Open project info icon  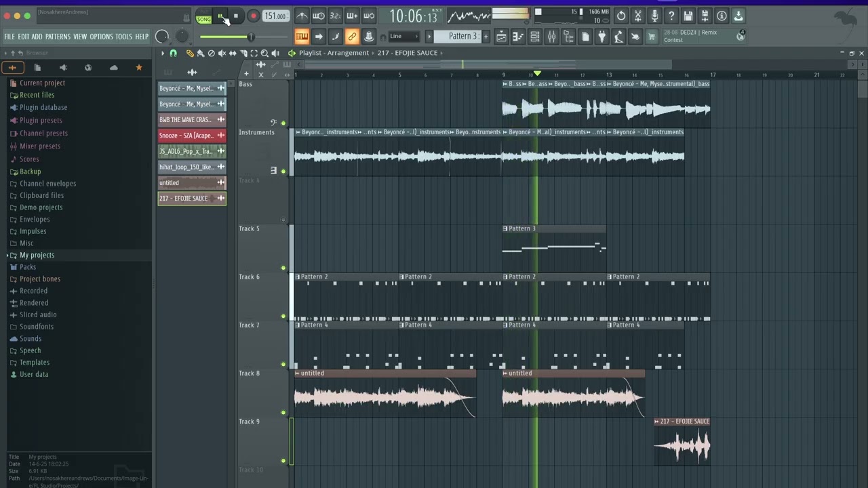click(x=722, y=16)
